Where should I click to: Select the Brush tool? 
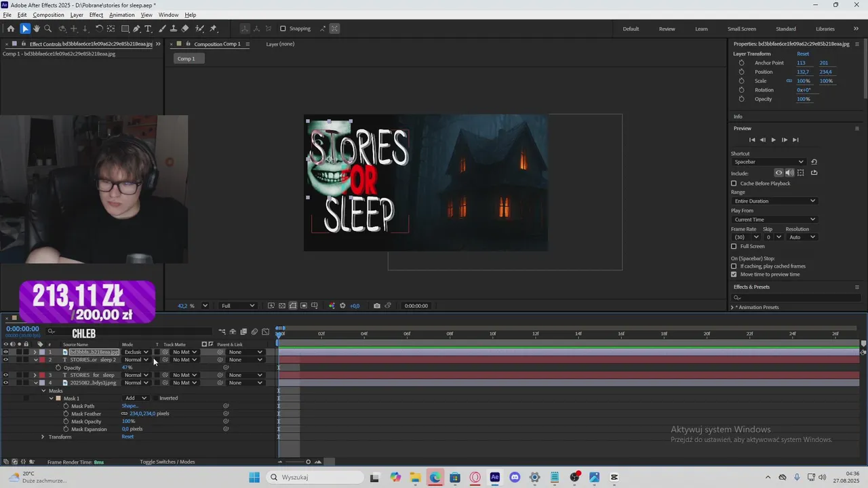pos(162,28)
